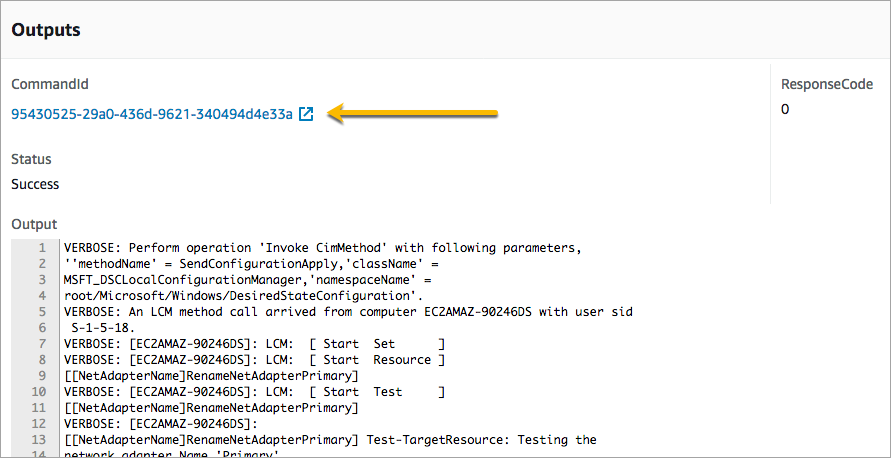Click the 'Test-TargetResource: Testing the' line

coord(330,440)
